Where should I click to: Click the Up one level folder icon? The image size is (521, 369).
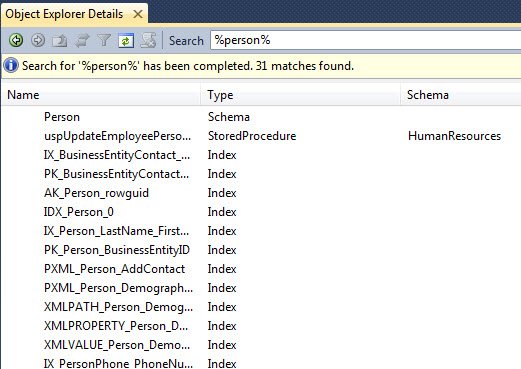pos(60,41)
